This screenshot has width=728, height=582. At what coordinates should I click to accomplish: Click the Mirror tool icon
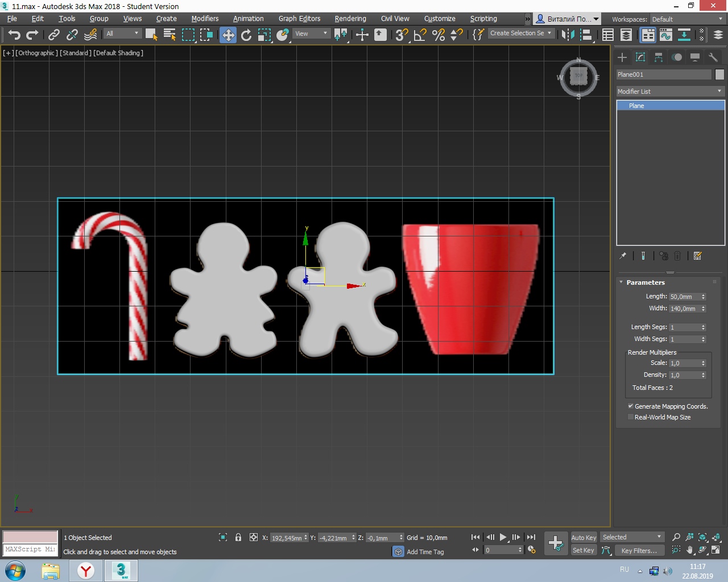coord(568,35)
